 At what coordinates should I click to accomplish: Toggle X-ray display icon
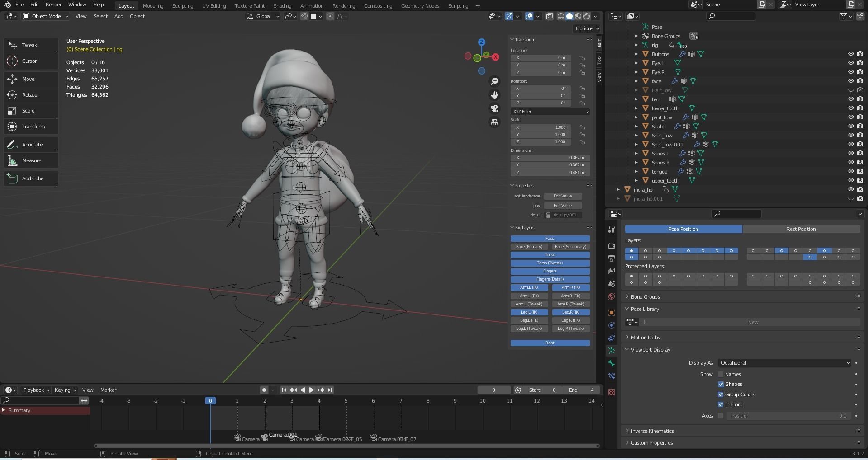tap(549, 16)
